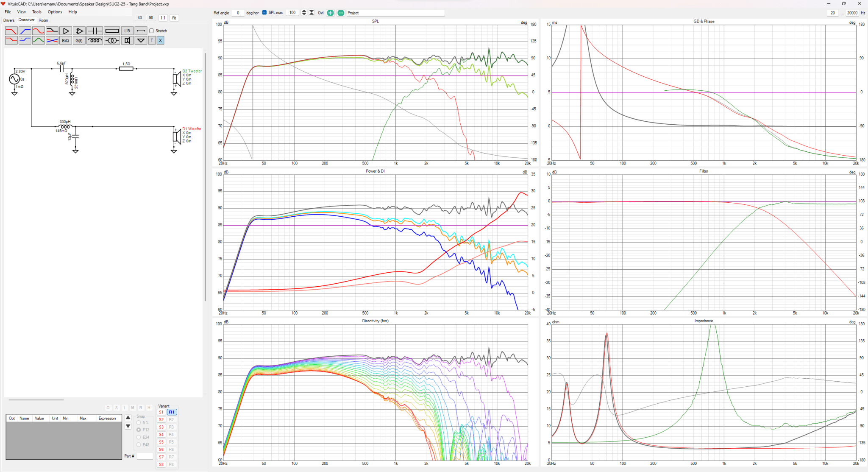
Task: Toggle the H flag button
Action: point(149,408)
